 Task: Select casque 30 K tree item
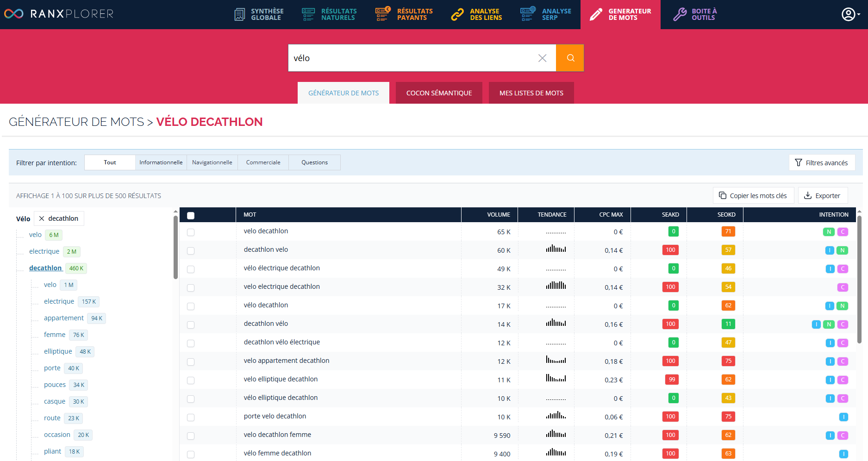point(65,401)
